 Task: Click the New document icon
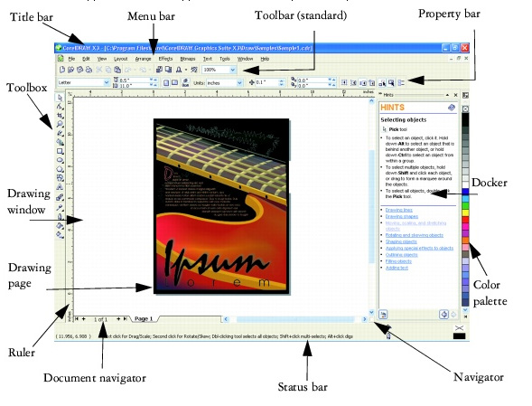(62, 70)
